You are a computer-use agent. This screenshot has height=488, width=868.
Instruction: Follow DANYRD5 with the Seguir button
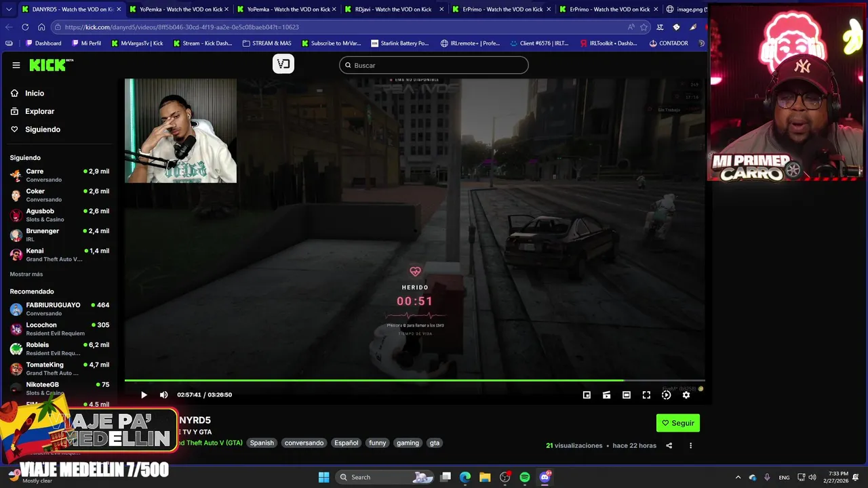(677, 423)
